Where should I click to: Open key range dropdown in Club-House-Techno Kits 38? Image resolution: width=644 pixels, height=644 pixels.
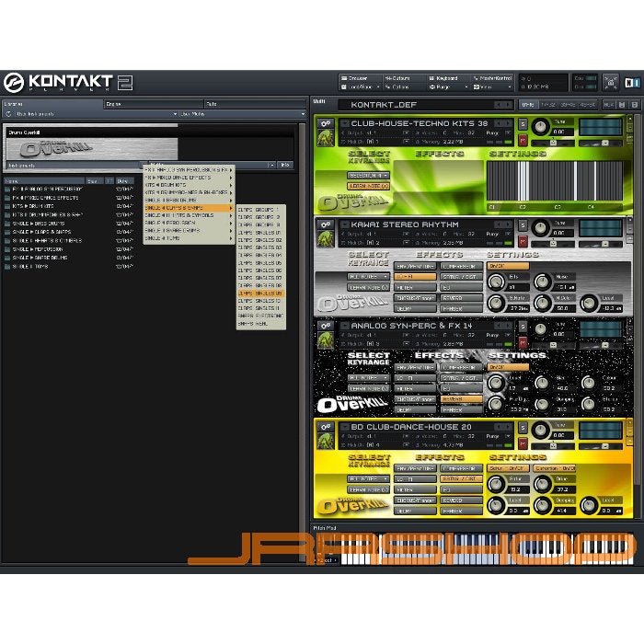[x=368, y=176]
